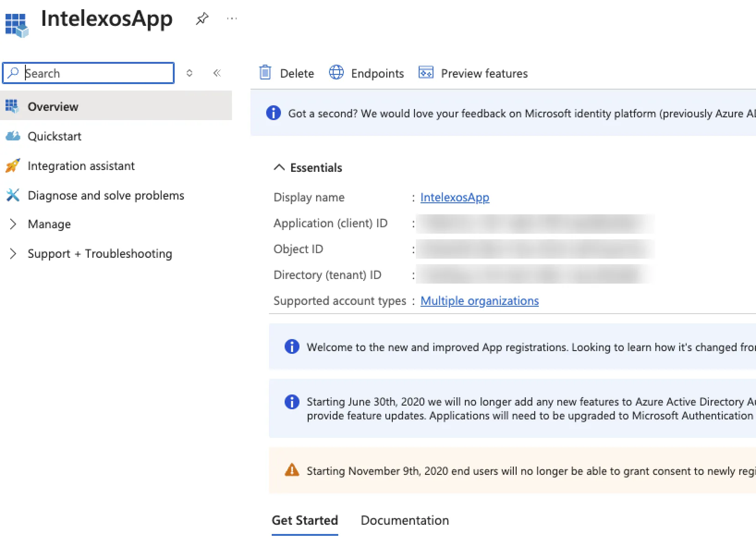
Task: Switch to the Documentation tab
Action: point(405,521)
